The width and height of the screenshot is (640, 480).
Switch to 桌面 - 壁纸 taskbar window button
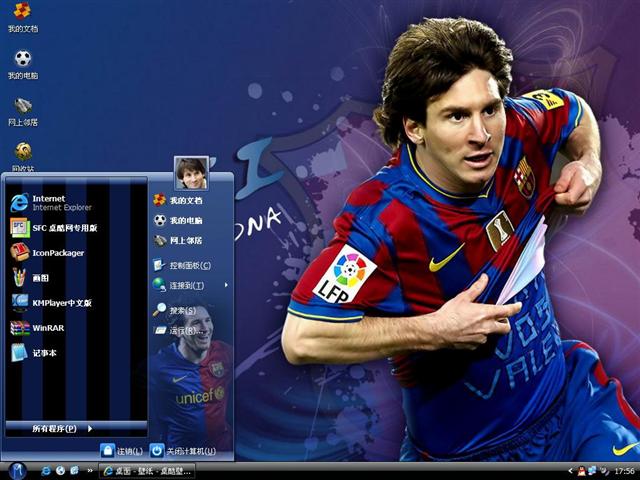pyautogui.click(x=147, y=471)
